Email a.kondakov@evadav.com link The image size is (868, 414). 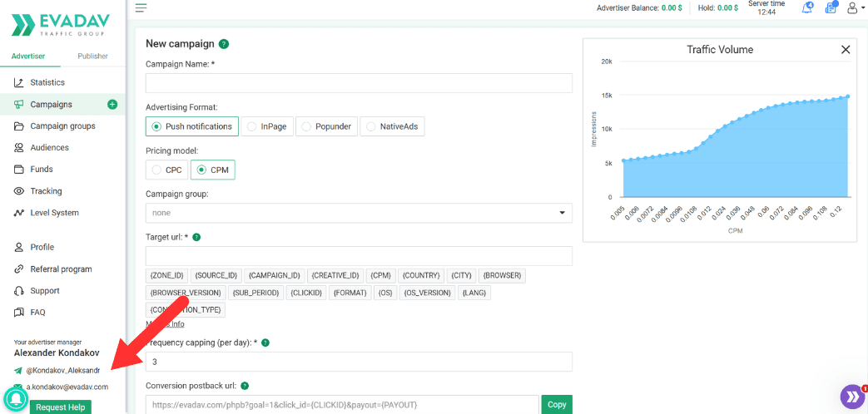pos(67,387)
